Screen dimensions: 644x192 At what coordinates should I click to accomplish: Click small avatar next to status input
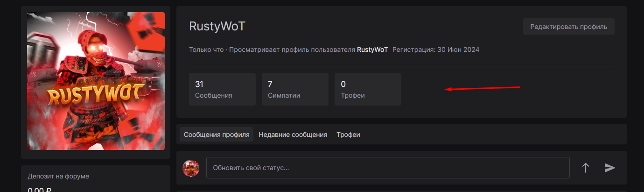click(191, 168)
